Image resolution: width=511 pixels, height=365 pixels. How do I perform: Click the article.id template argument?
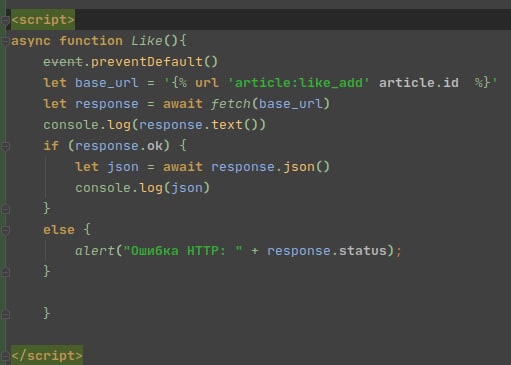point(419,83)
